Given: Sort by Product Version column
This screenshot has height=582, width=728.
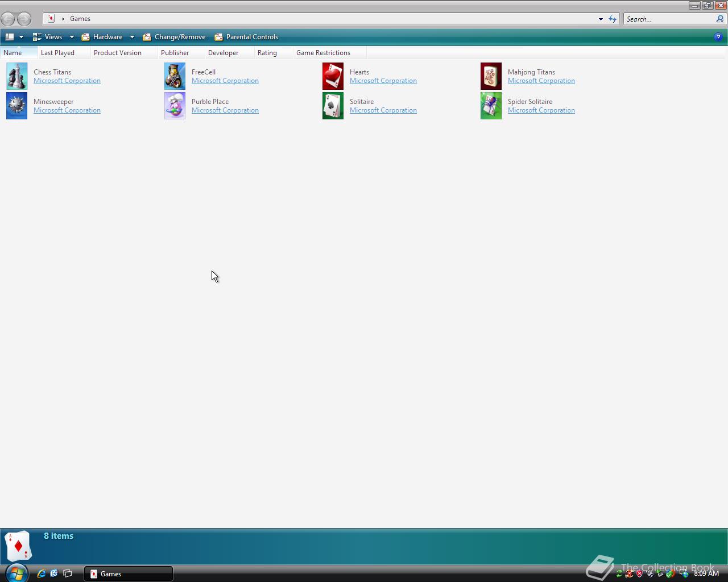Looking at the screenshot, I should click(124, 53).
